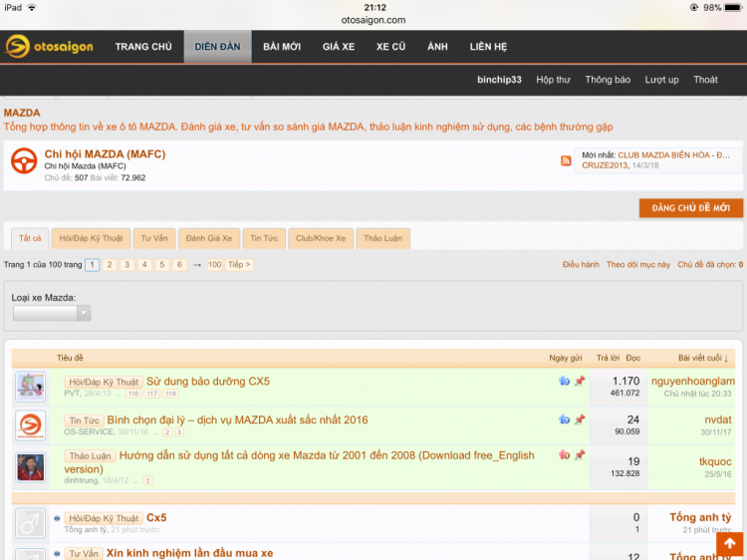747x560 pixels.
Task: Open BÀI MỚI menu item
Action: pos(282,47)
